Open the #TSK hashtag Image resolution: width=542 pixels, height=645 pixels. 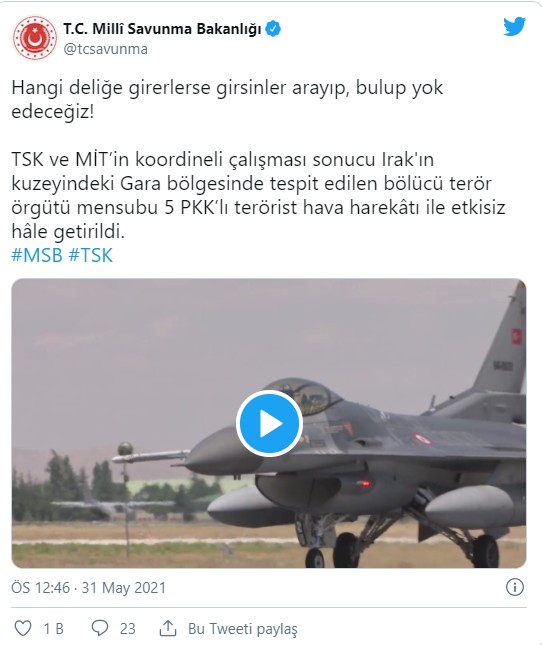pyautogui.click(x=90, y=255)
